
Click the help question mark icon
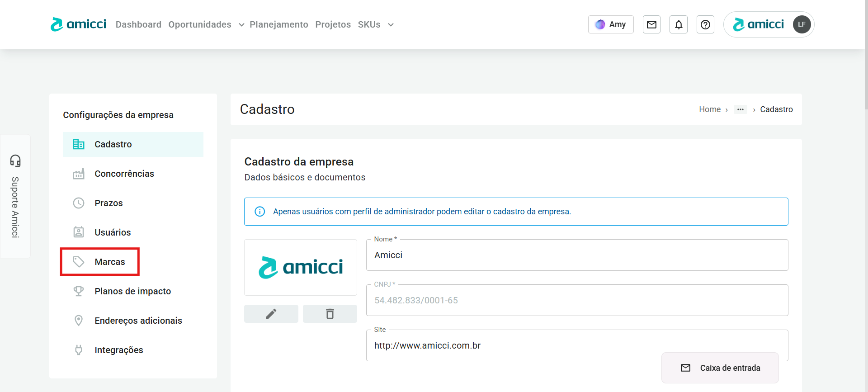pyautogui.click(x=705, y=24)
